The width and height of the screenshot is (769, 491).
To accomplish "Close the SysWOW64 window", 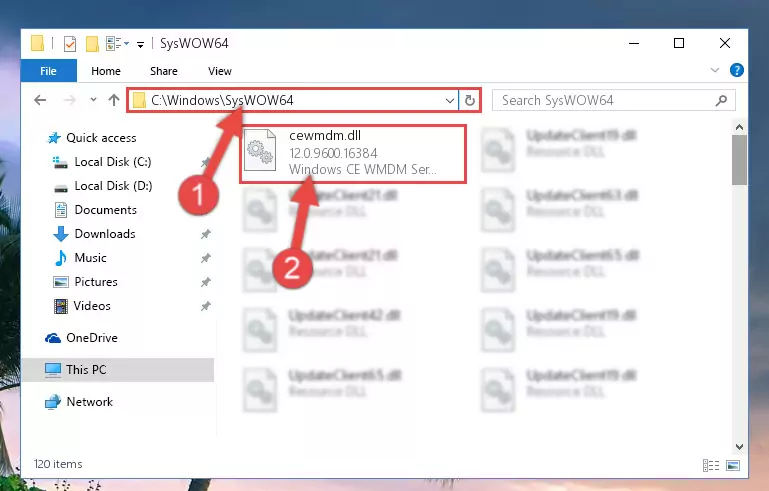I will tap(724, 43).
